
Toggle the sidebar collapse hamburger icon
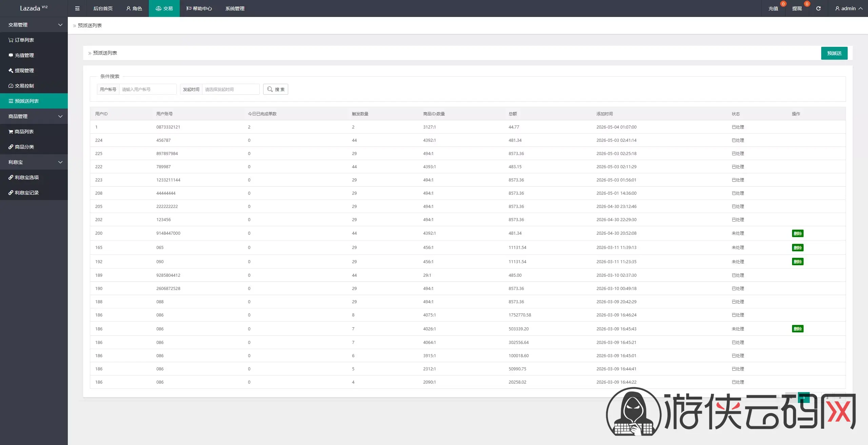click(77, 8)
